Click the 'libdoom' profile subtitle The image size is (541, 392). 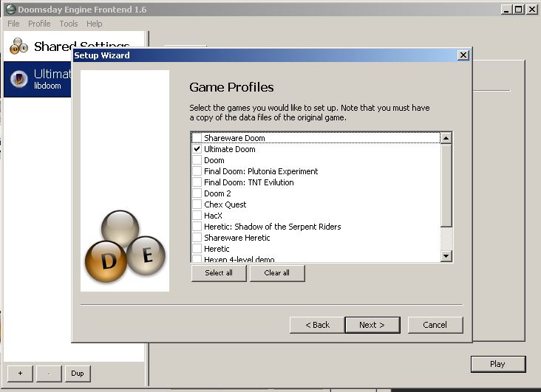tap(47, 86)
